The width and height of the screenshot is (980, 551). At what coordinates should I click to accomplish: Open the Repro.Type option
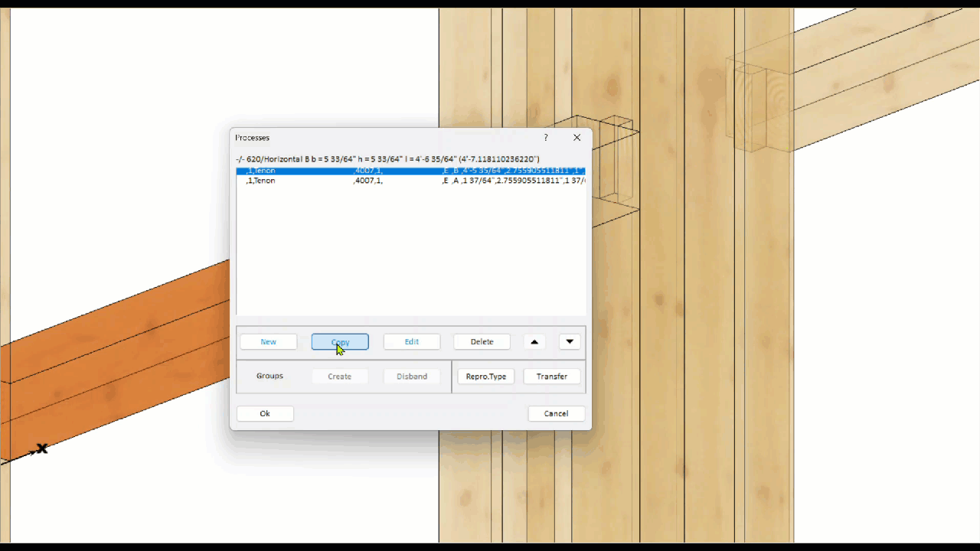tap(486, 377)
